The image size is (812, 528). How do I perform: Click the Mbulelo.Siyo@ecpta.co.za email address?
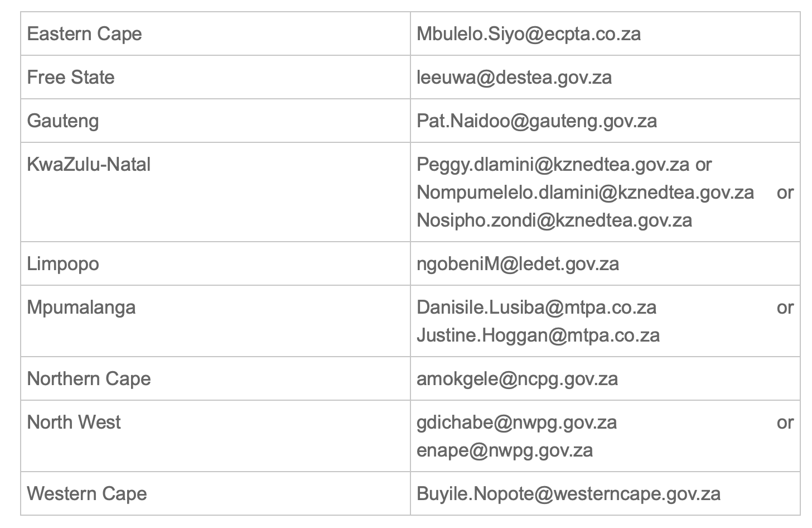click(528, 34)
